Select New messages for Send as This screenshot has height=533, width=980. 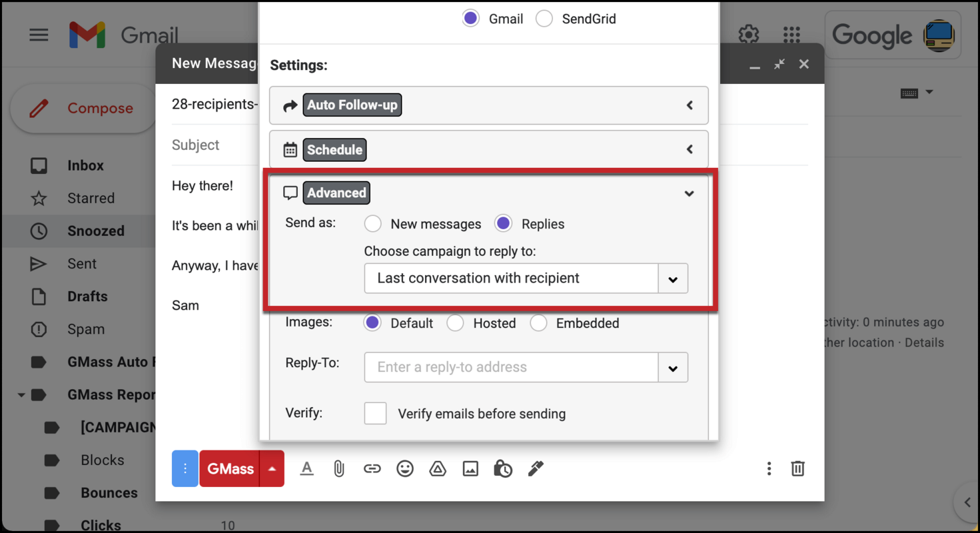(x=372, y=224)
